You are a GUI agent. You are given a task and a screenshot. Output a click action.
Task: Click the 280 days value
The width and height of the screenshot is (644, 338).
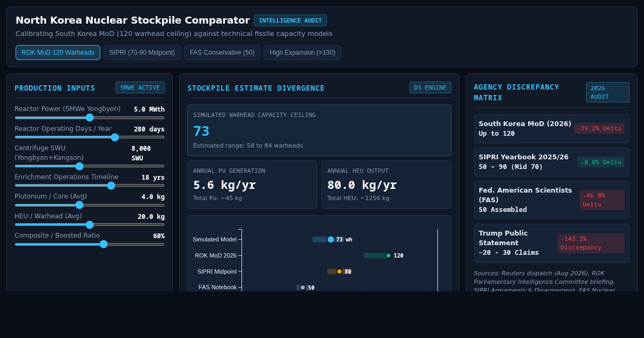coord(149,129)
